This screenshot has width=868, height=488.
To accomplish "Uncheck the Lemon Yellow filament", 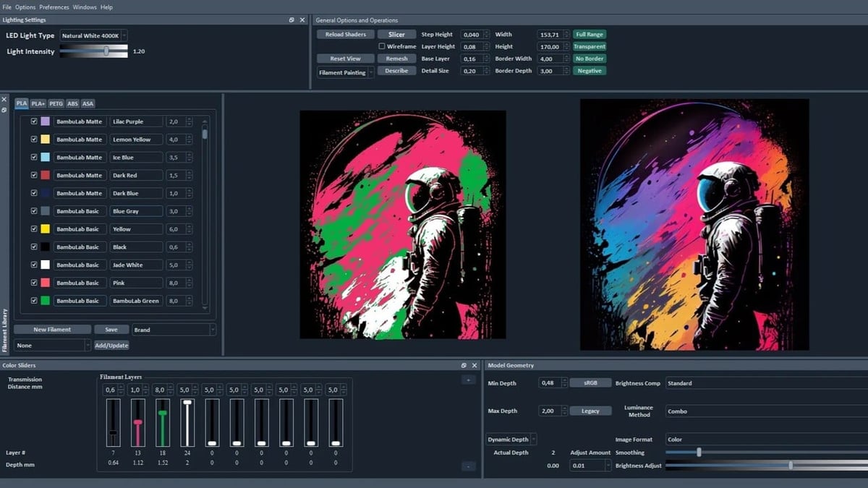I will (34, 140).
